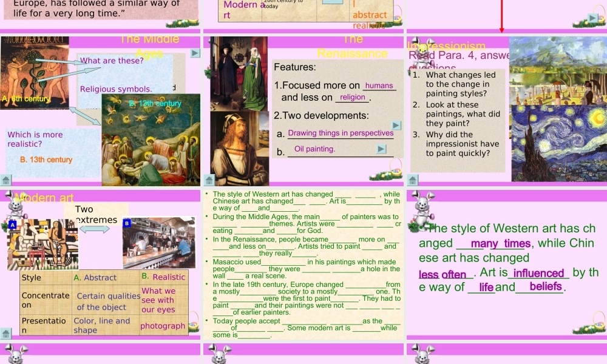Click the orange answer "B. 13th century"
Image resolution: width=607 pixels, height=364 pixels.
46,160
